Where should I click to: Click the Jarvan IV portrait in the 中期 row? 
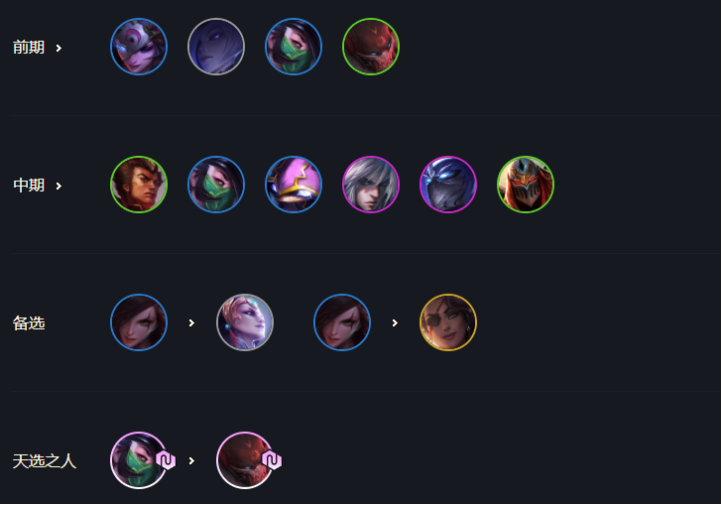pos(139,185)
